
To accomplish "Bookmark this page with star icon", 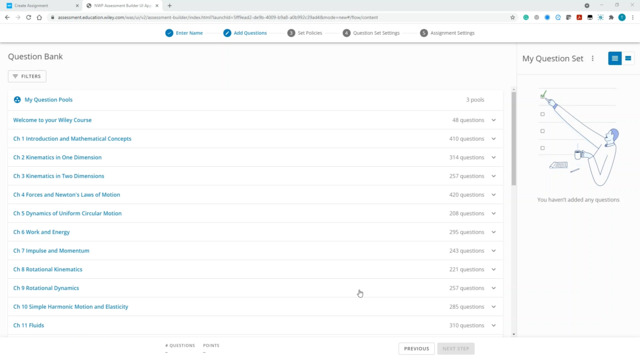I will (513, 18).
